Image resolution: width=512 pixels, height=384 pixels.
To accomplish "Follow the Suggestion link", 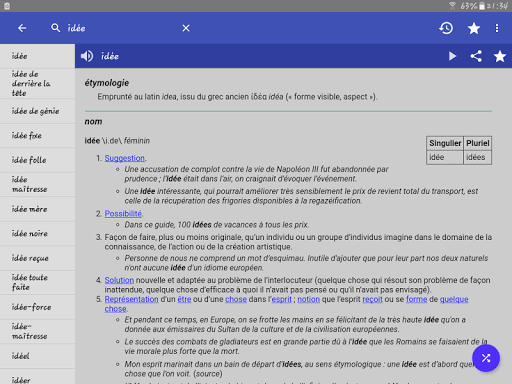I will pos(125,158).
